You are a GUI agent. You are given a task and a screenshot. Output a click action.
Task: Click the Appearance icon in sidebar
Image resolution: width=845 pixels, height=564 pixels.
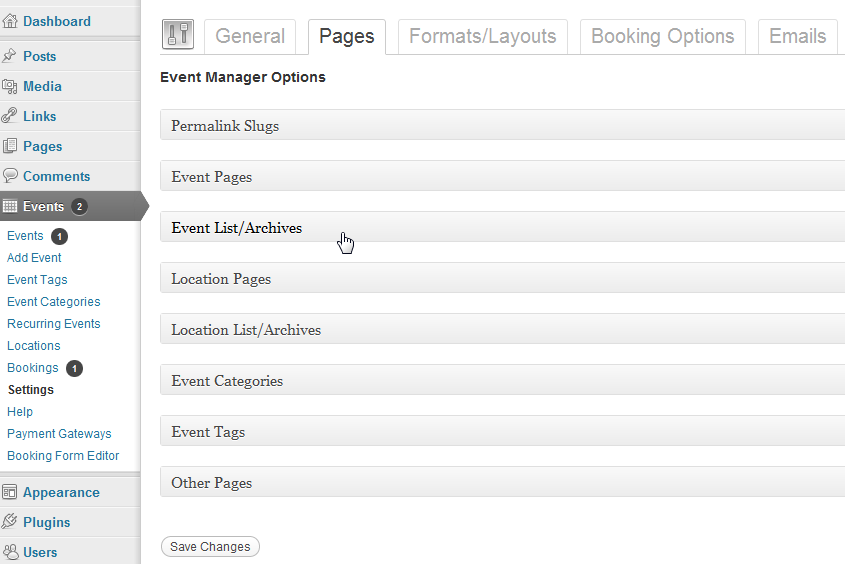click(x=10, y=492)
